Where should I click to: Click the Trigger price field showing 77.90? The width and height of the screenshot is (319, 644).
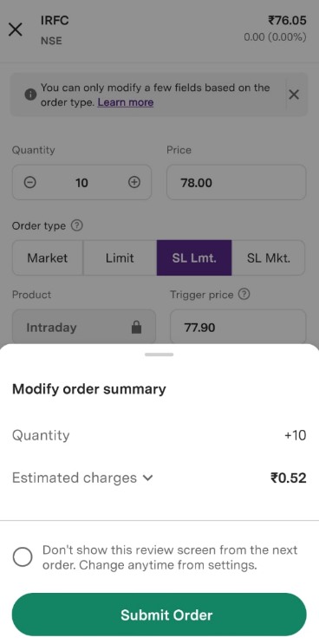point(238,327)
